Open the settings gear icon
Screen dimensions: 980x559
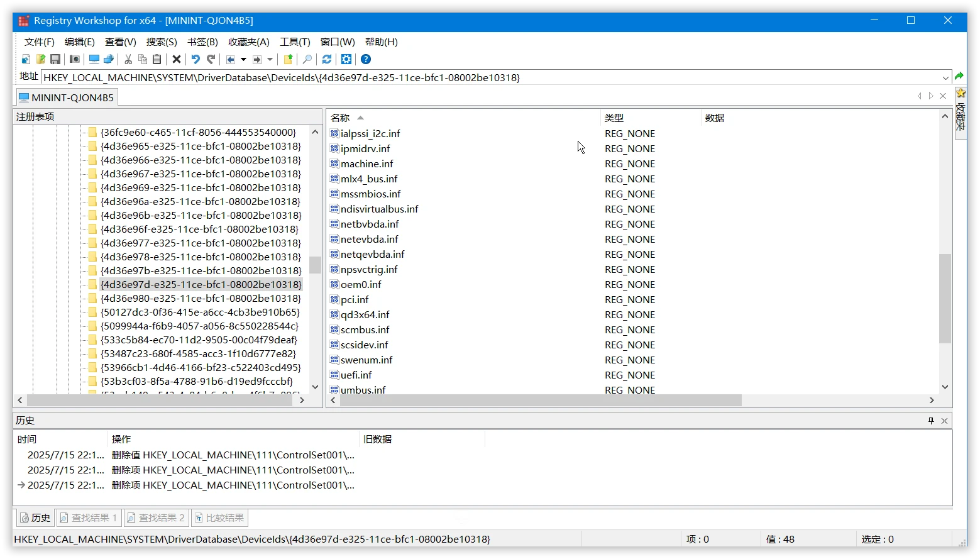tap(346, 59)
